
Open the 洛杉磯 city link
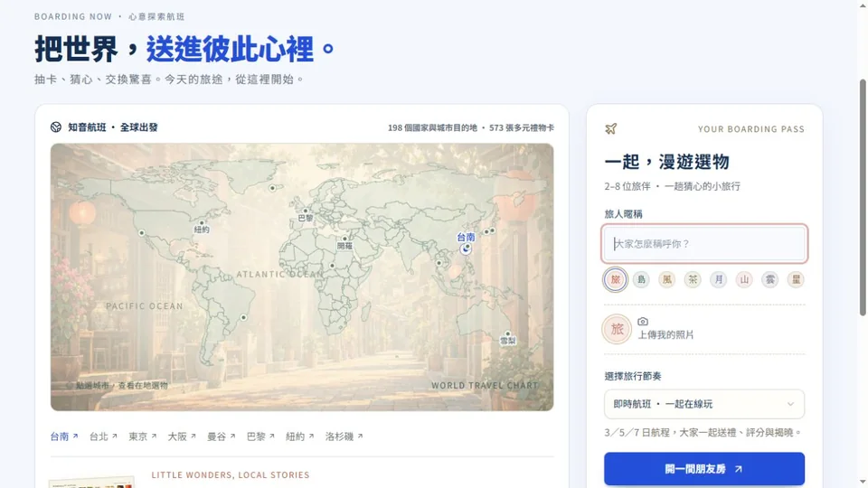[344, 436]
